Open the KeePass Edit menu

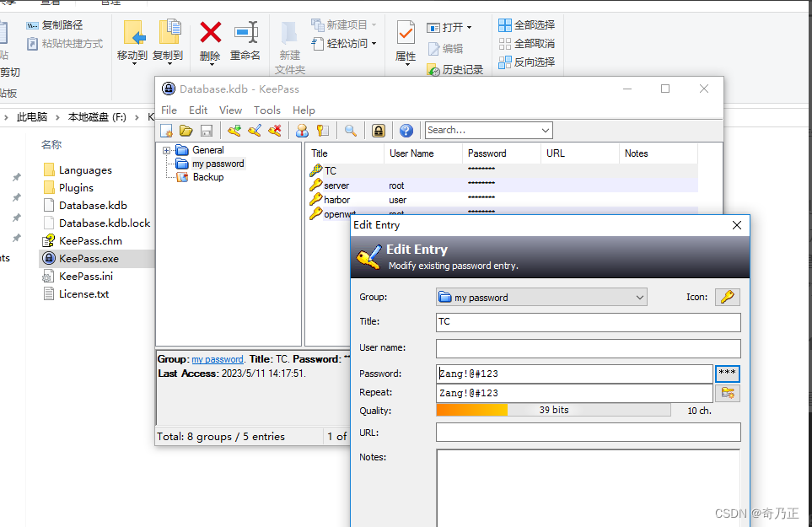[198, 110]
